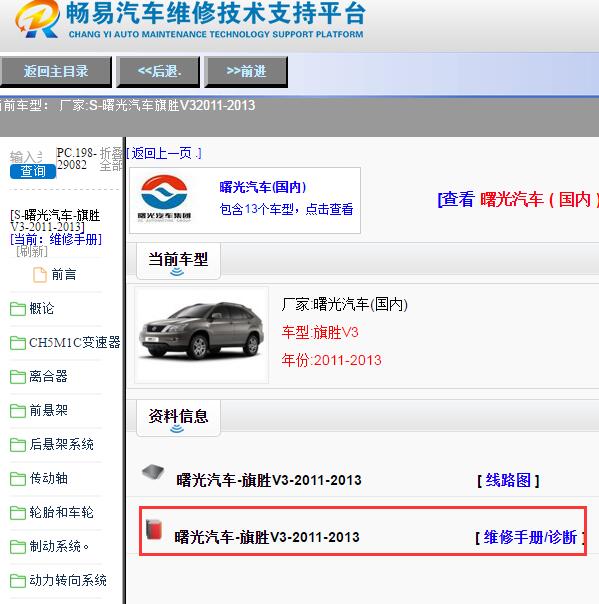The width and height of the screenshot is (599, 604).
Task: Click the Chang Yi platform logo
Action: 38,19
